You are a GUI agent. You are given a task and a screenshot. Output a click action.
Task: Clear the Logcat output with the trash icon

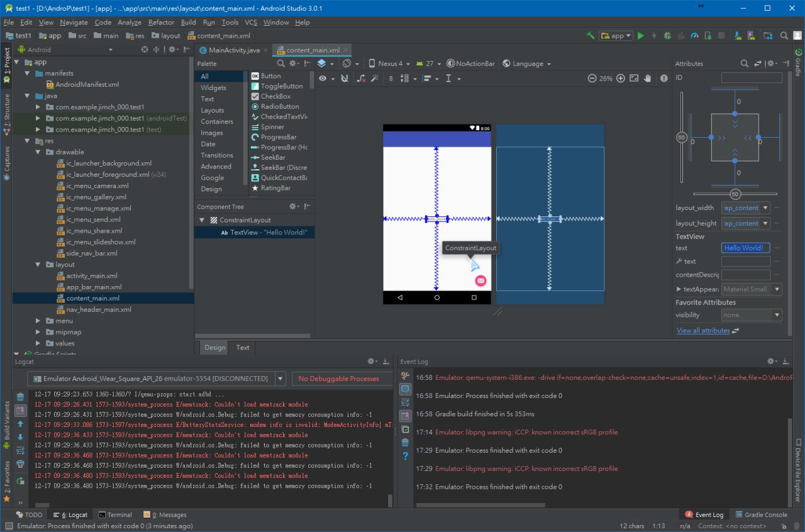point(20,397)
